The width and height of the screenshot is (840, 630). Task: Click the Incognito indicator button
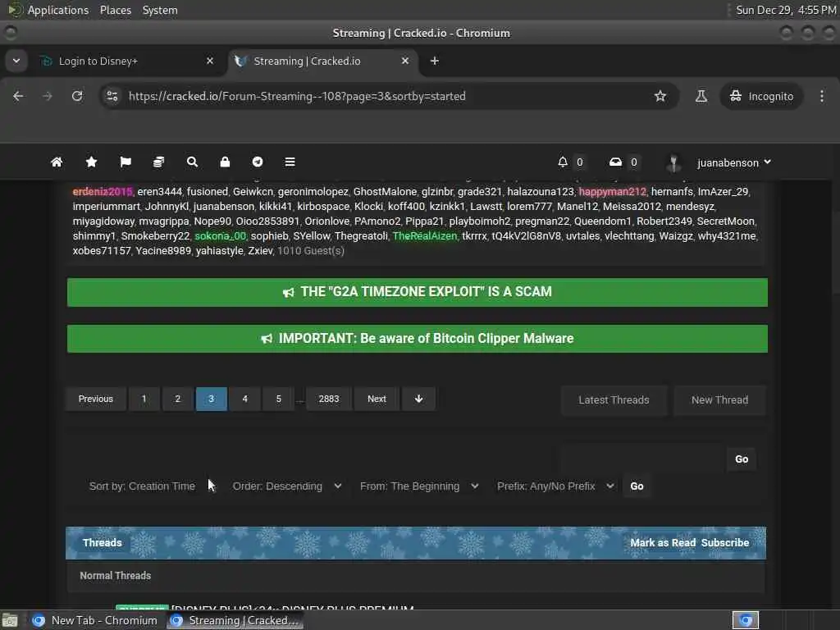click(x=761, y=96)
